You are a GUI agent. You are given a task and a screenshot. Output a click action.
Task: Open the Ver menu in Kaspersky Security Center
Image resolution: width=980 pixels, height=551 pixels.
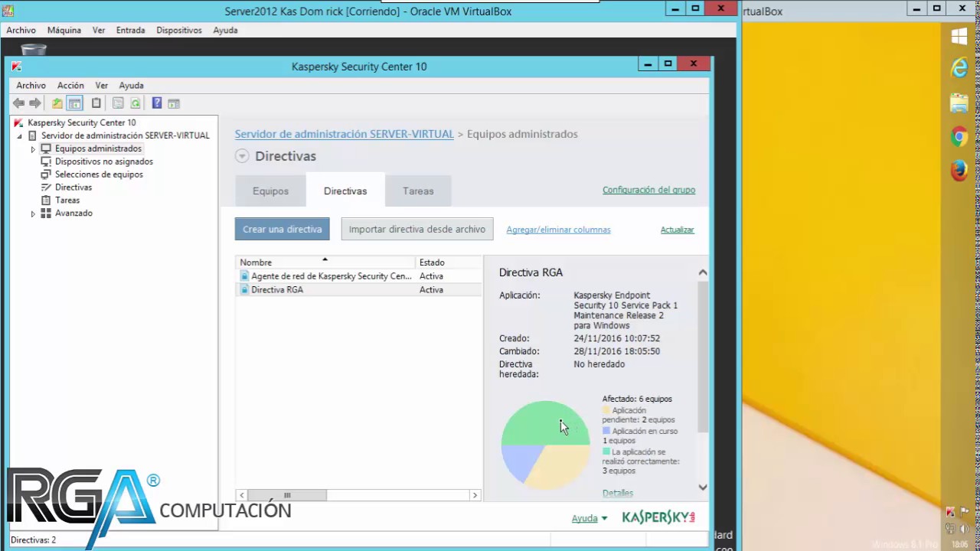tap(102, 86)
